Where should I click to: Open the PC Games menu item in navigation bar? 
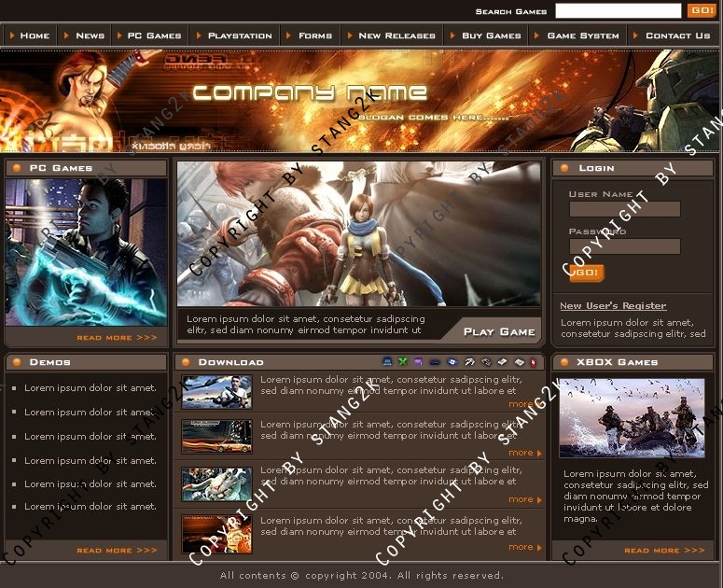pyautogui.click(x=154, y=35)
